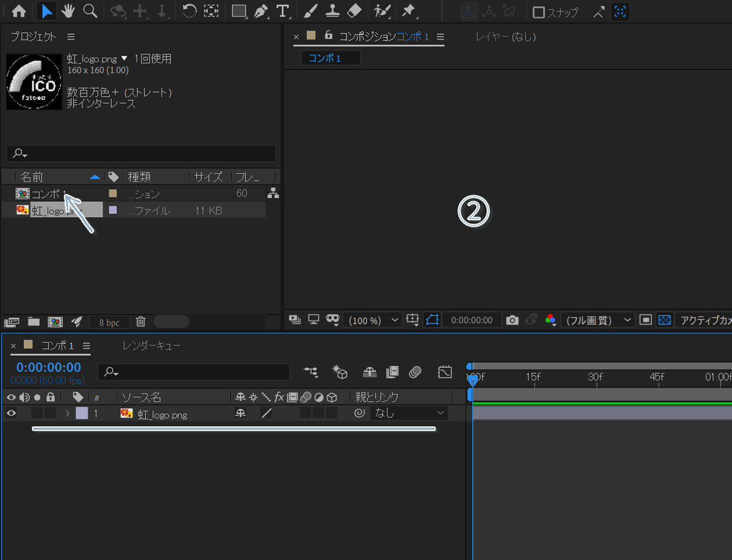Viewport: 732px width, 560px height.
Task: Create a new composition from Project panel footer
Action: tap(55, 321)
